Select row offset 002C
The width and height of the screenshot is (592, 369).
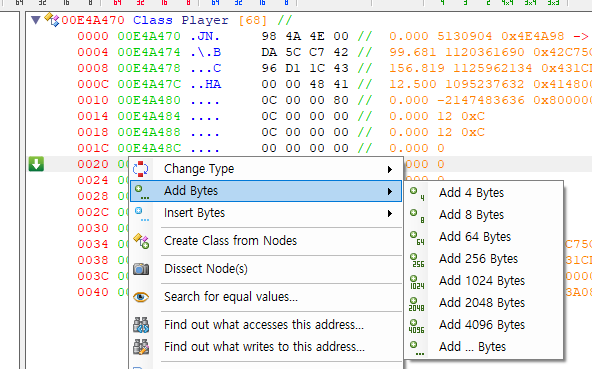click(x=93, y=212)
